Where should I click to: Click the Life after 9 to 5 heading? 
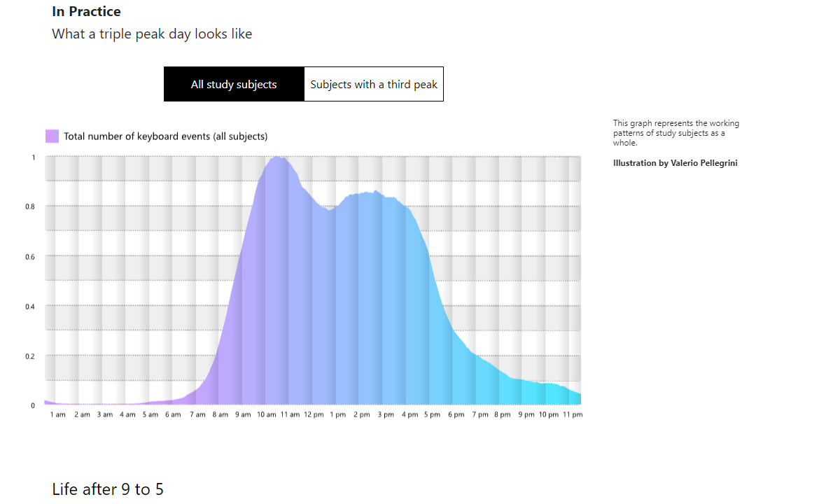coord(108,489)
